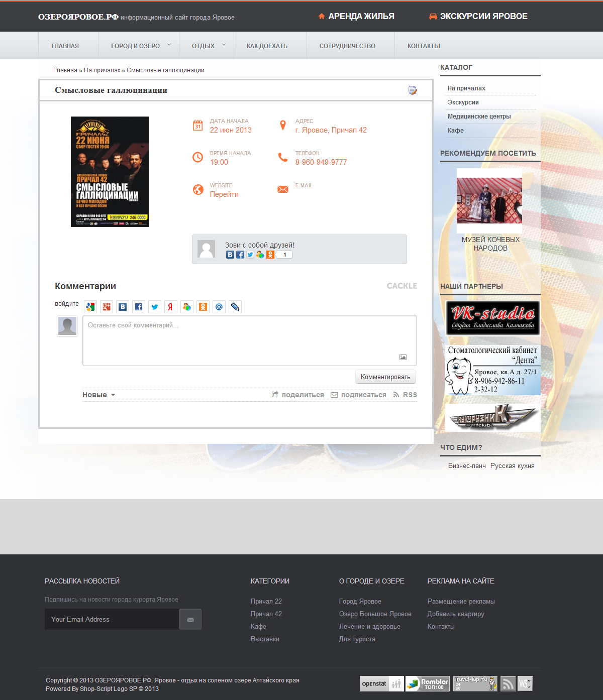Click the car icon beside Экскурсии Яровое
Image resolution: width=603 pixels, height=700 pixels.
[x=433, y=16]
